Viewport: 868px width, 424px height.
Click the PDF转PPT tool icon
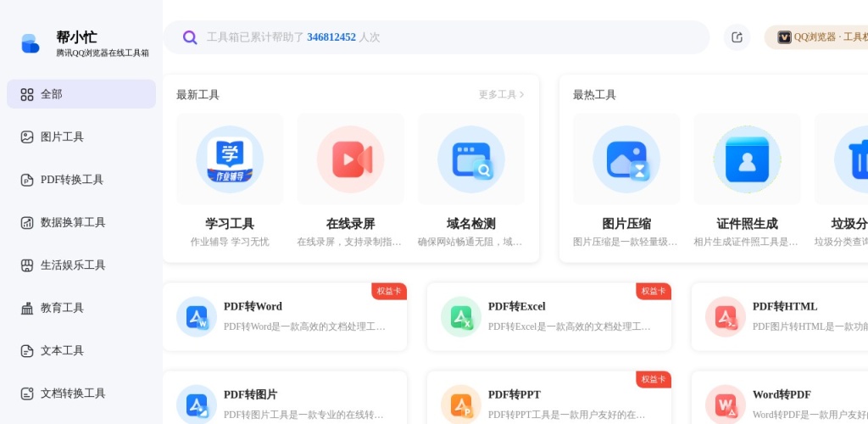pos(461,404)
